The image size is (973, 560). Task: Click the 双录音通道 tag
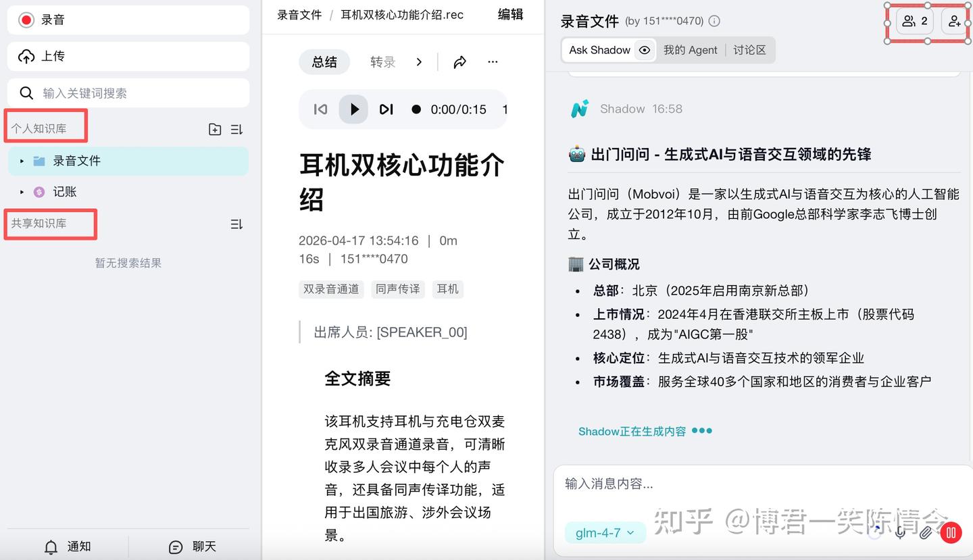(x=331, y=289)
